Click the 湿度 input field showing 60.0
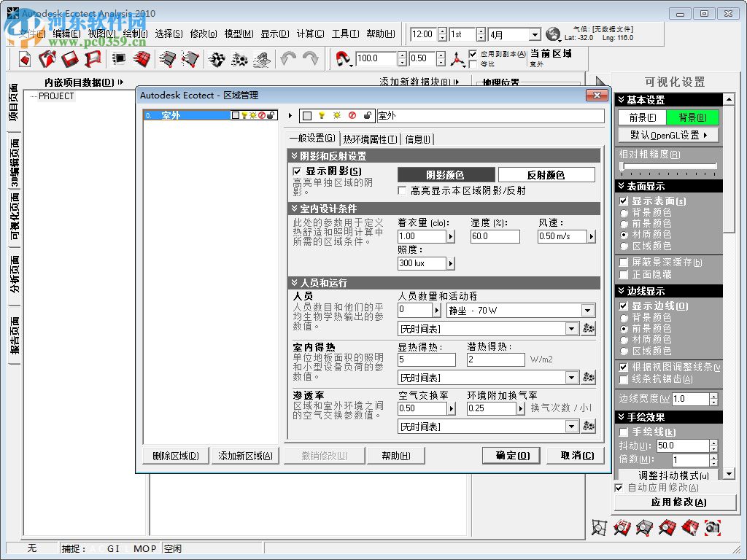The height and width of the screenshot is (560, 747). point(494,236)
